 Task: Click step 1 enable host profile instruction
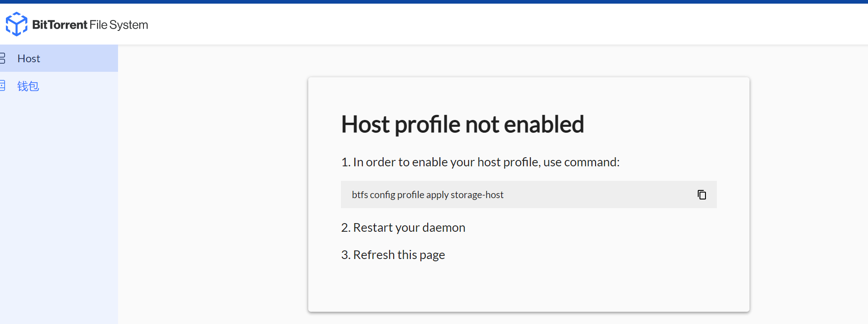[480, 162]
